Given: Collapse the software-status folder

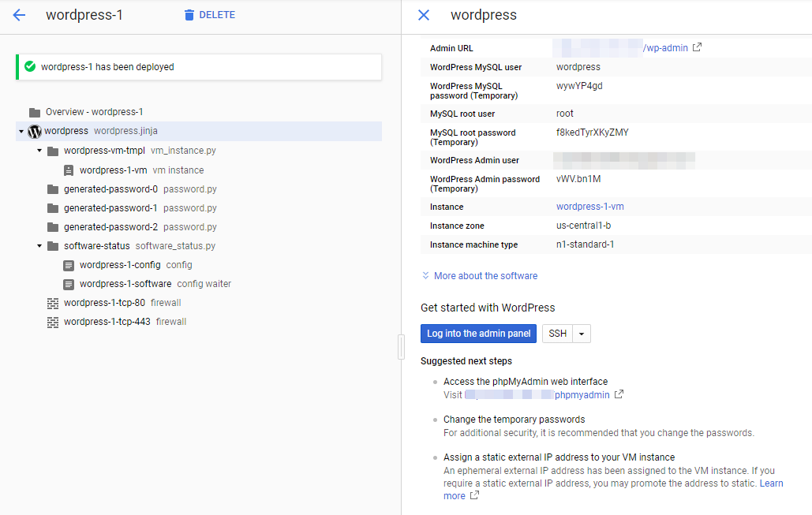Looking at the screenshot, I should (x=39, y=246).
